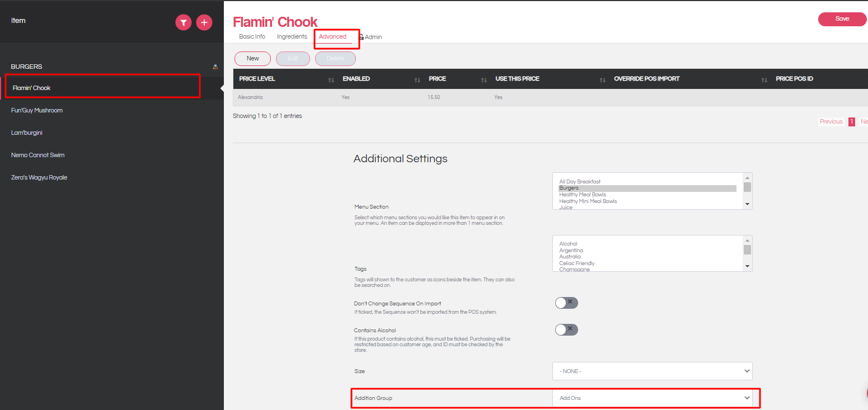Click the sort arrows for the Price column
The width and height of the screenshot is (868, 410).
[x=484, y=80]
